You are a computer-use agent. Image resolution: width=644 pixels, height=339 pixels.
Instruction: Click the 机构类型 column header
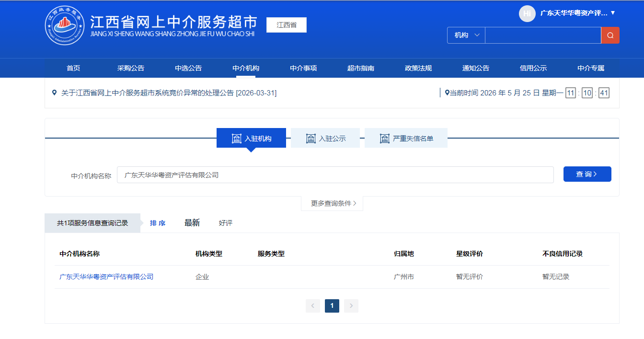pyautogui.click(x=209, y=254)
